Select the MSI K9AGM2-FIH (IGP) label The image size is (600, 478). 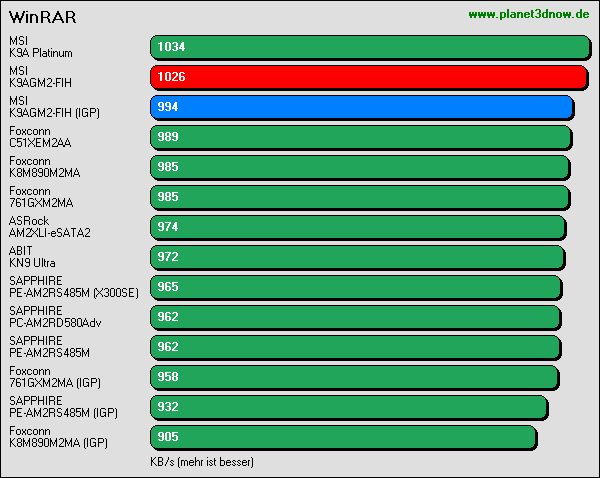tap(54, 107)
